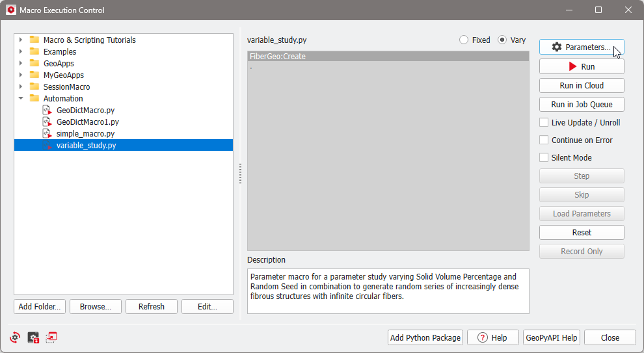The image size is (644, 353).
Task: Open the Parameters... dialog
Action: (582, 47)
